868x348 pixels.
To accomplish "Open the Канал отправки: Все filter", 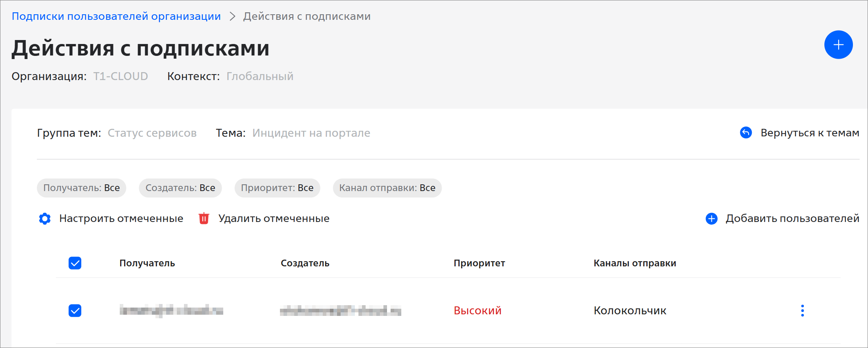I will (x=387, y=188).
